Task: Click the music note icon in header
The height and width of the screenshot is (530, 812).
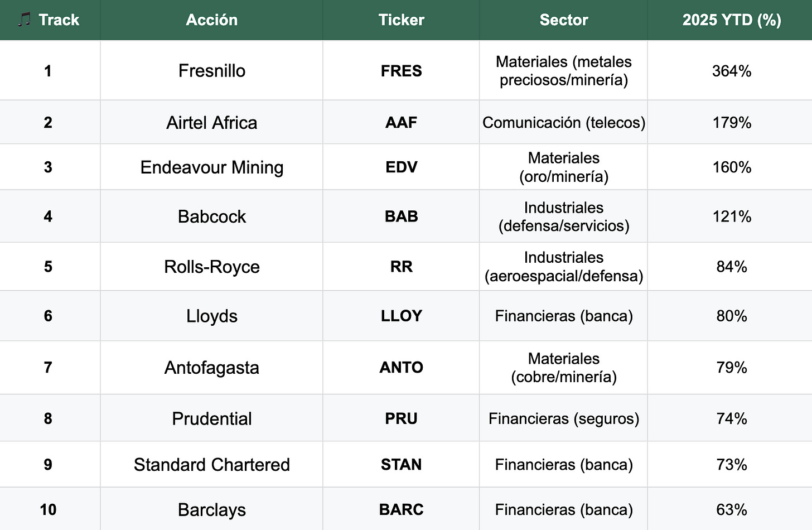Action: 23,20
